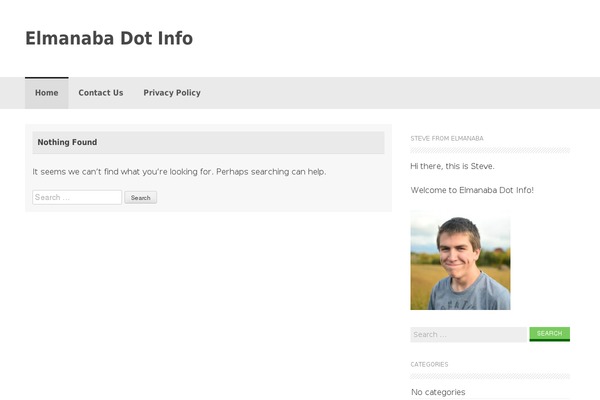Click the 'Hi there, this is Steve.' text
Viewport: 600px width, 400px height.
click(452, 166)
